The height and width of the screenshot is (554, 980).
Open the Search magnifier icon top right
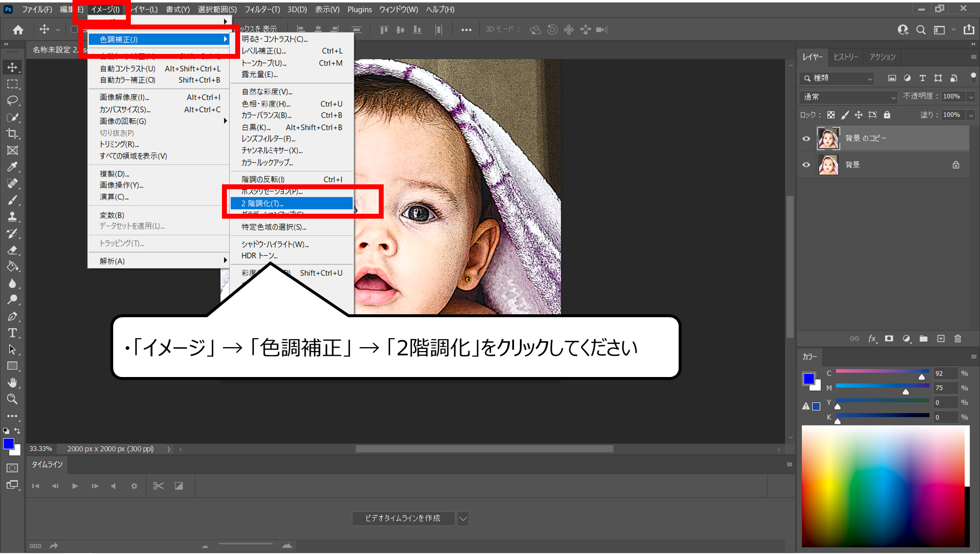coord(921,30)
